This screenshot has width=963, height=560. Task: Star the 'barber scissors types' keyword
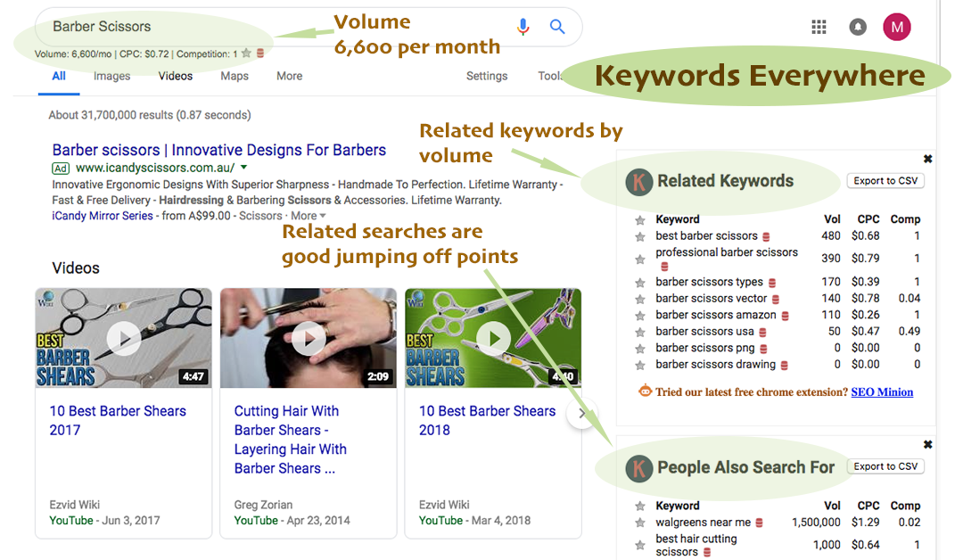click(x=639, y=283)
